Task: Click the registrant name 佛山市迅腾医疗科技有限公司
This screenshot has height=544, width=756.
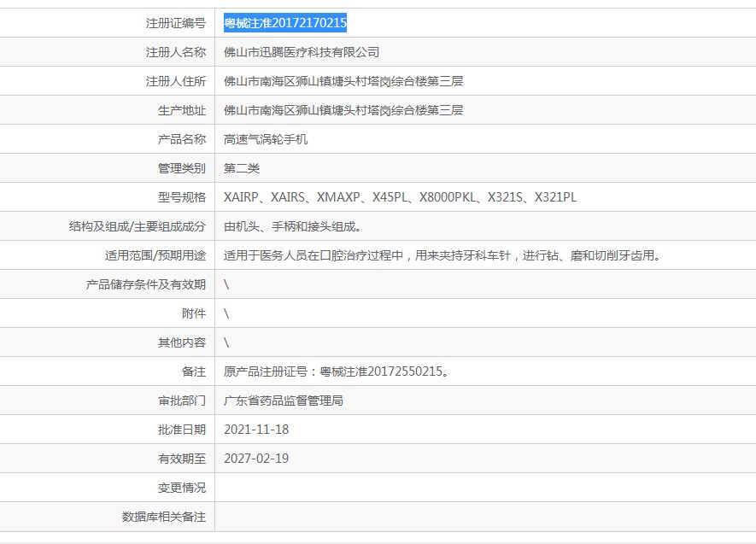Action: [302, 52]
